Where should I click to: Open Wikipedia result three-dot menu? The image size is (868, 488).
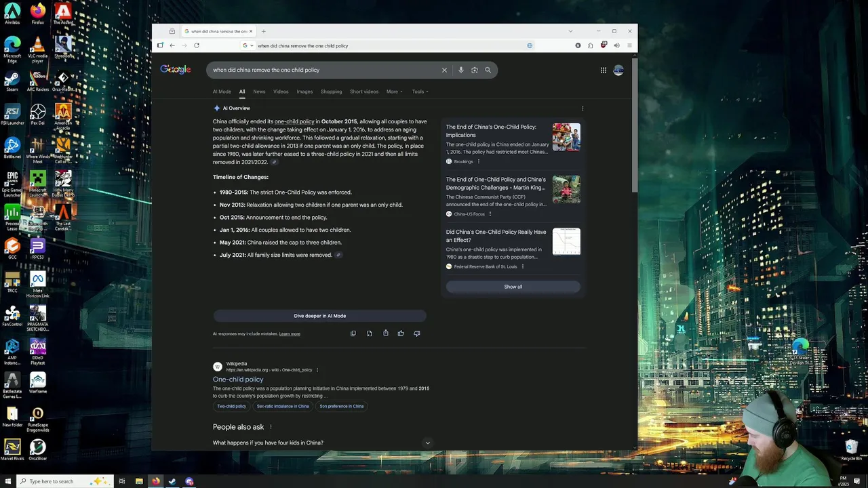(x=317, y=370)
